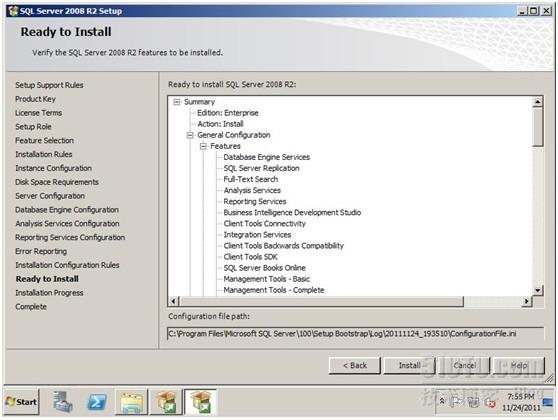Select the Action: Install row
Viewport: 558px width, 420px height.
click(x=220, y=124)
